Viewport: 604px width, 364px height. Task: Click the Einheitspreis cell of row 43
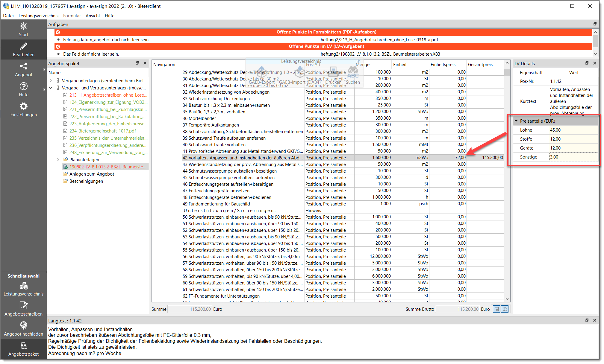coord(448,164)
